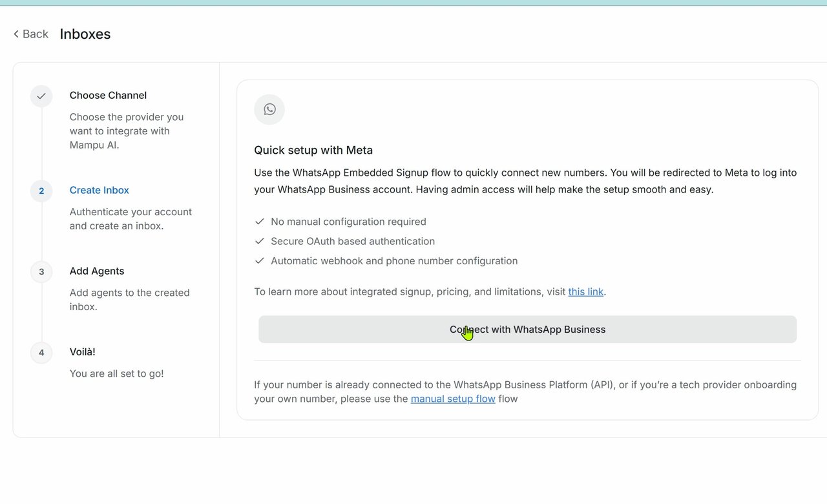
Task: Click checkmark beside No manual configuration required
Action: point(260,222)
